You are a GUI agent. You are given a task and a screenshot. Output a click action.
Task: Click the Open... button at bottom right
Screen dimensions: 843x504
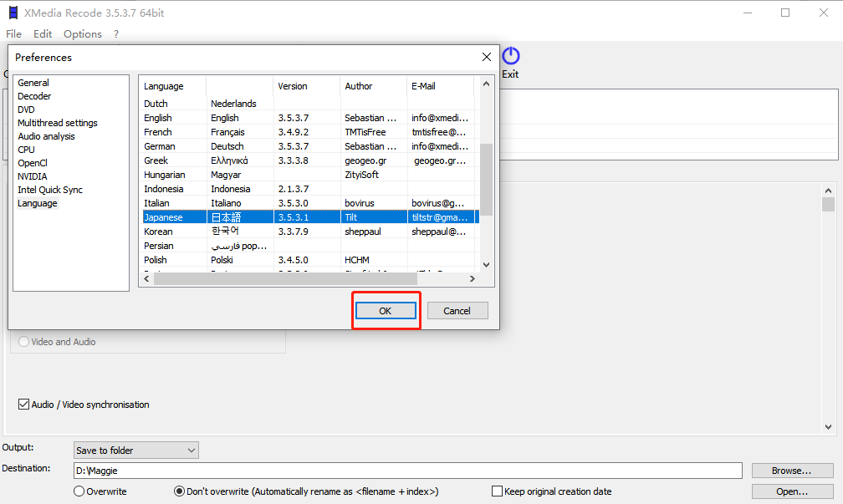pyautogui.click(x=792, y=491)
